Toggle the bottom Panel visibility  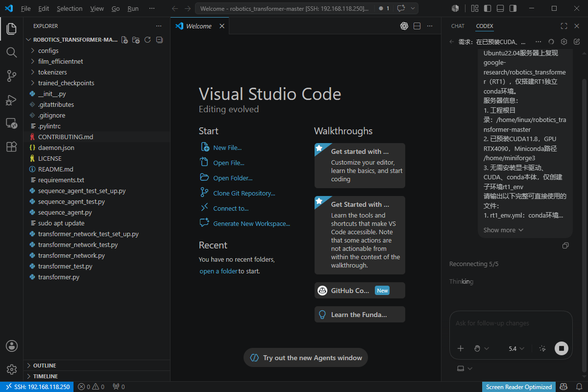[x=500, y=8]
